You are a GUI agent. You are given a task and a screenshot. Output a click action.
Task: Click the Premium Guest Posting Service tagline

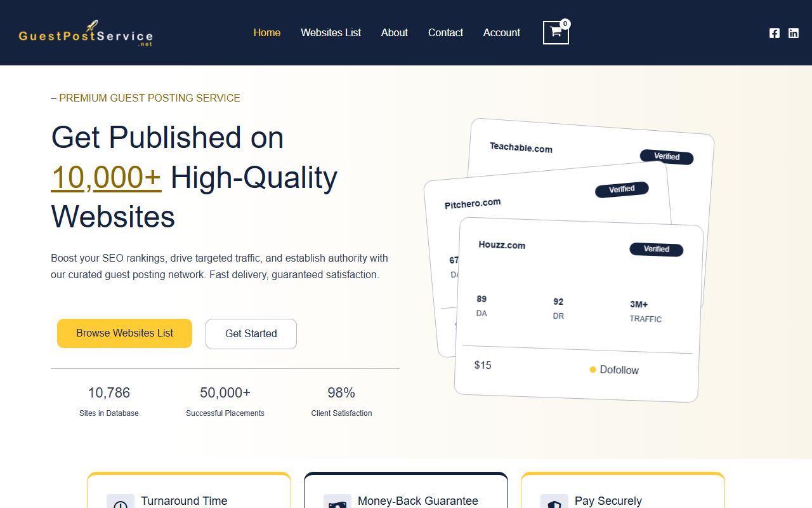145,98
